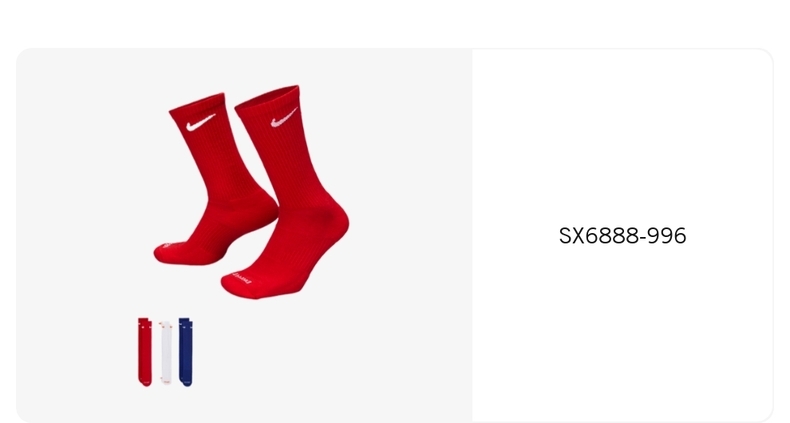Click the 996 color code suffix
Screen dimensions: 790x423
(x=667, y=236)
